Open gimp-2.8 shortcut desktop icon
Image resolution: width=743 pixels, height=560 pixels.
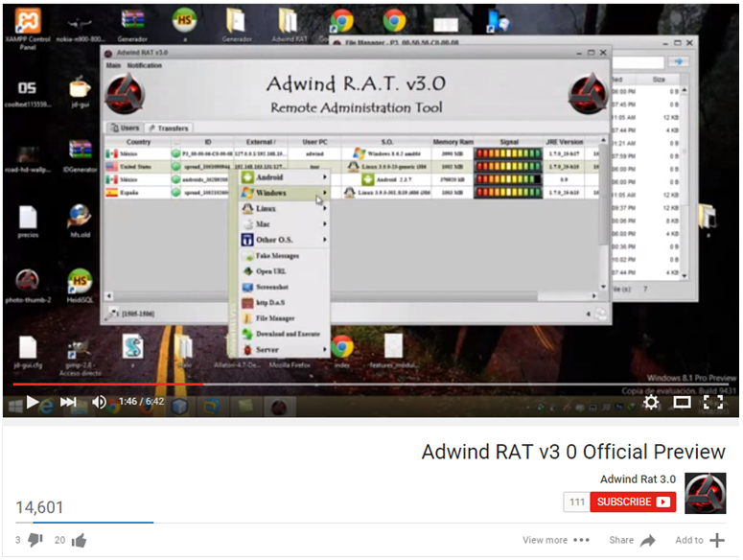[80, 357]
